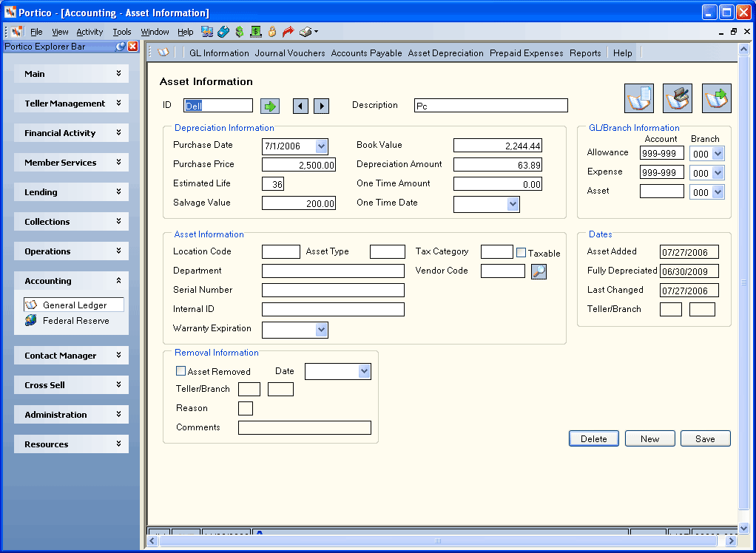
Task: Open General Ledger in Accounting section
Action: [74, 305]
